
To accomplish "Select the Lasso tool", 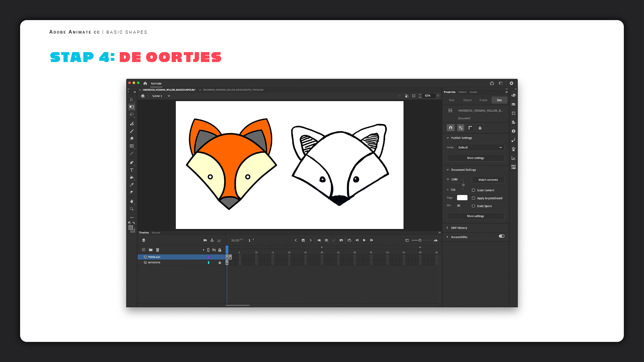I will 131,114.
